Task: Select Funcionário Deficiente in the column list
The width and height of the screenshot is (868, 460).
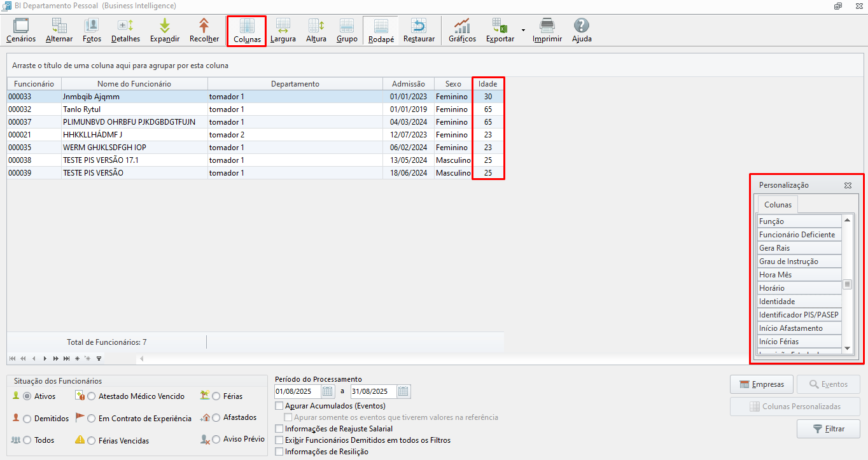Action: coord(799,235)
